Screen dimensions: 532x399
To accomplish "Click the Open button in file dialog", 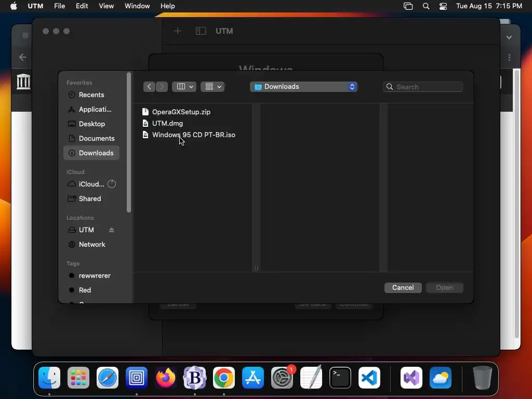I will (445, 288).
